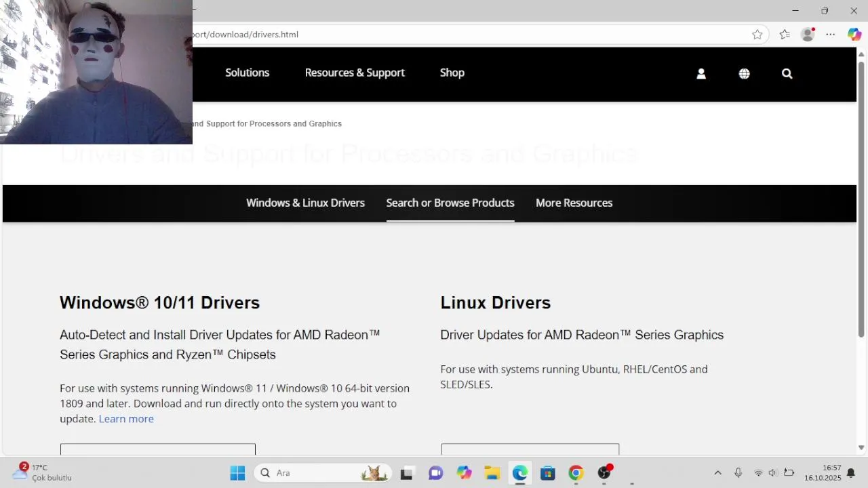Open File Explorer from taskbar
The height and width of the screenshot is (488, 868).
492,473
